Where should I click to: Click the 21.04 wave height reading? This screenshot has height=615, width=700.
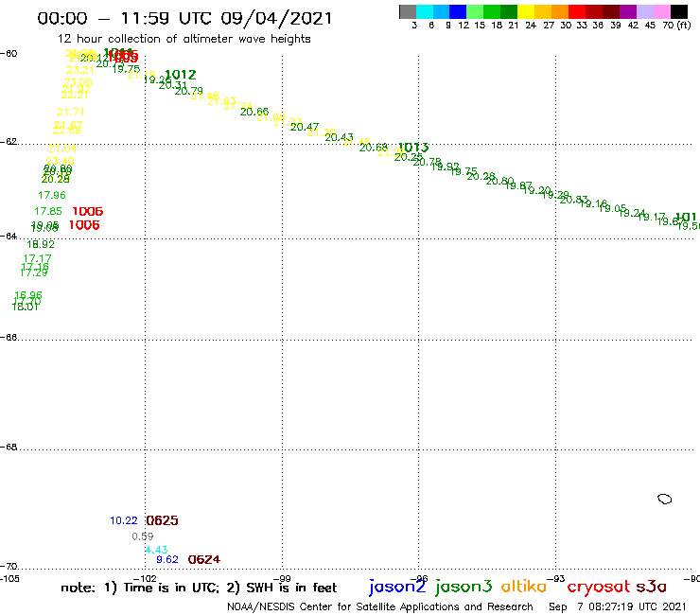pyautogui.click(x=62, y=149)
